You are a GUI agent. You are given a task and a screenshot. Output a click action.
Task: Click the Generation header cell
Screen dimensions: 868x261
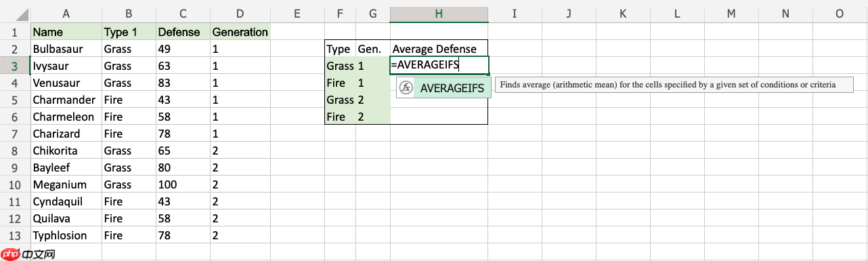click(240, 32)
